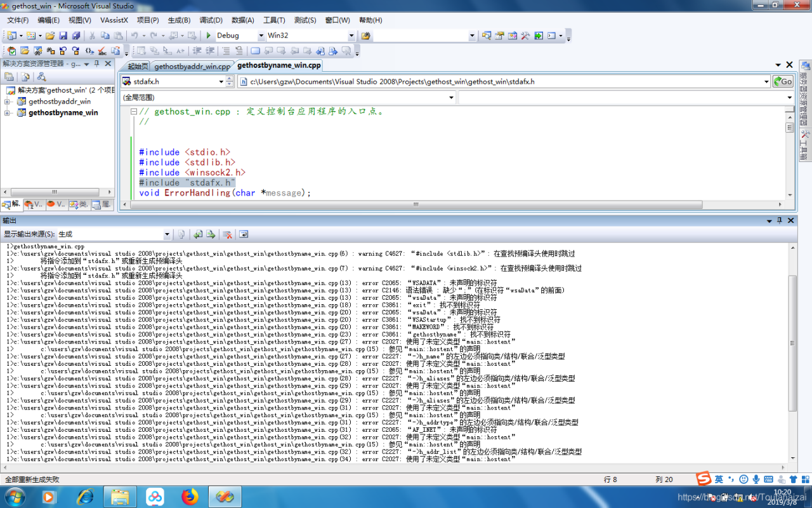Open the 编辑(E) menu
812x508 pixels.
point(49,20)
